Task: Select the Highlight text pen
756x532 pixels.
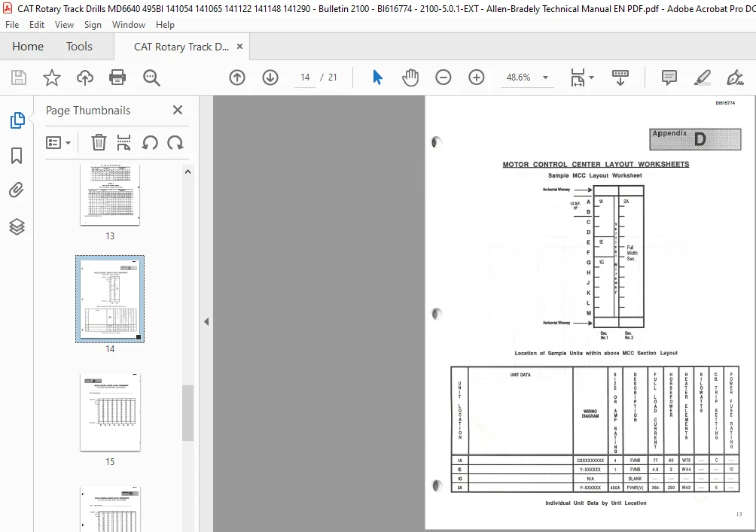Action: [702, 78]
